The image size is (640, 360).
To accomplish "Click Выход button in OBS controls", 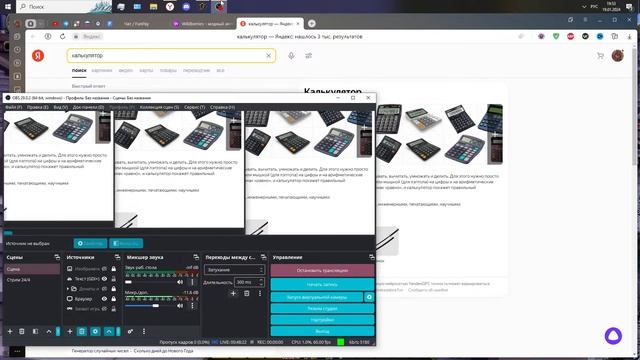I will coord(322,331).
